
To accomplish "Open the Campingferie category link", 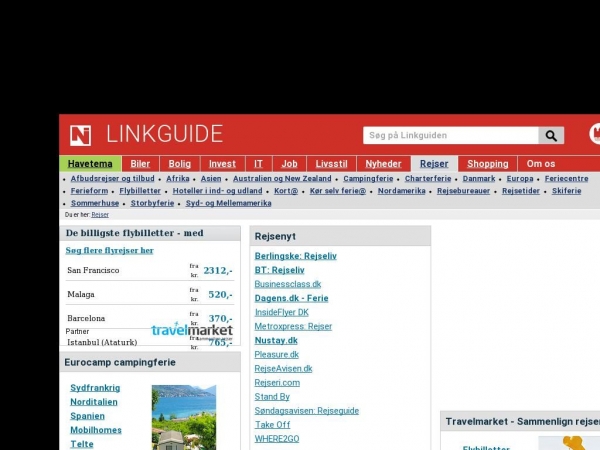I will point(368,178).
